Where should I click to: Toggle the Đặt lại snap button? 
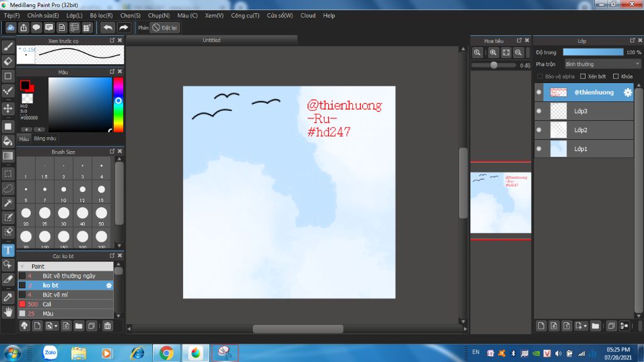point(165,28)
